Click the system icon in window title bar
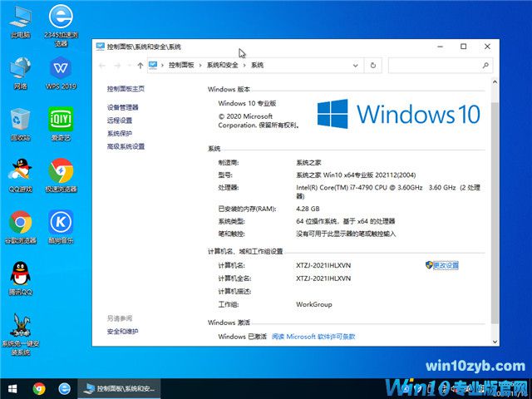The image size is (532, 399). click(x=100, y=47)
